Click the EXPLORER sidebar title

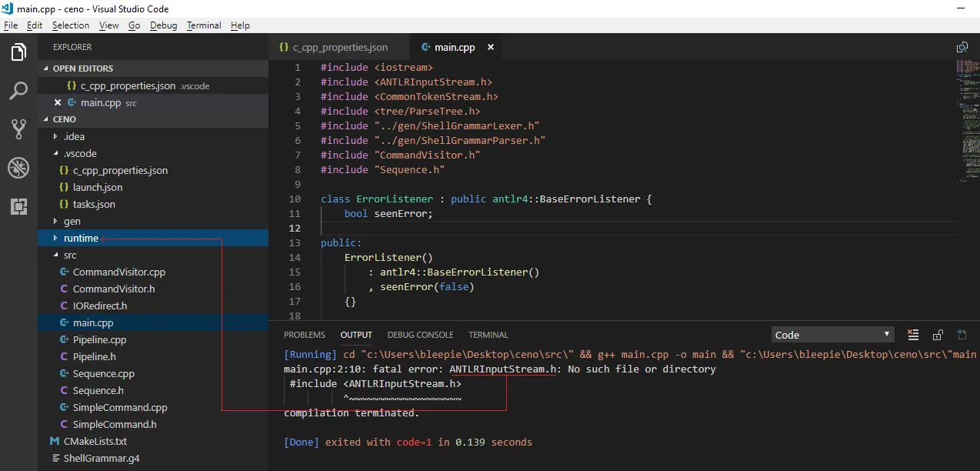(72, 47)
